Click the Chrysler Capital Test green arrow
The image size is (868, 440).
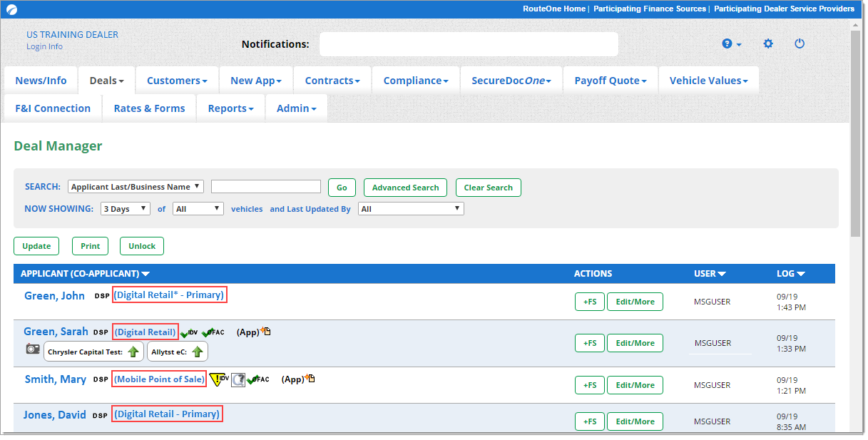133,352
